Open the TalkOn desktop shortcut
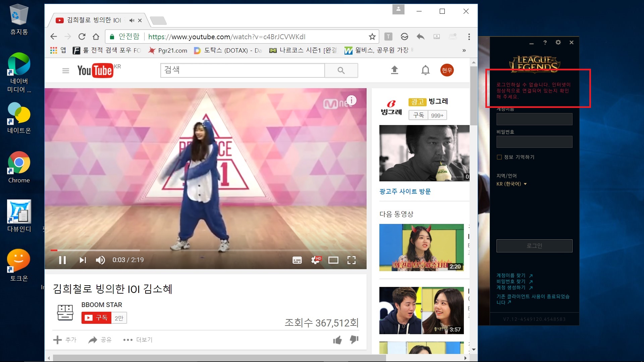 pyautogui.click(x=19, y=265)
